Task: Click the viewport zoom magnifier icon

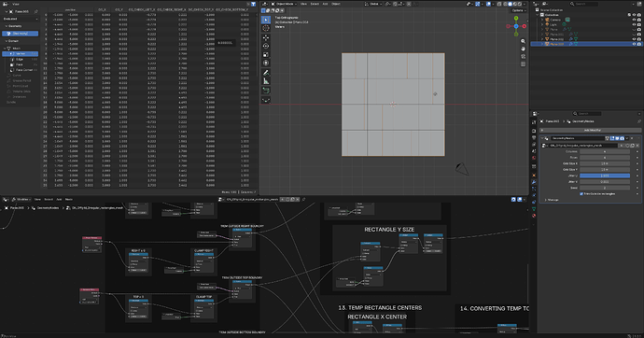Action: click(523, 41)
